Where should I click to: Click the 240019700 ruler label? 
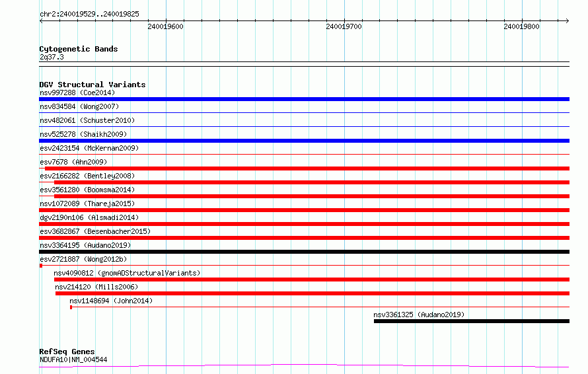pyautogui.click(x=344, y=26)
